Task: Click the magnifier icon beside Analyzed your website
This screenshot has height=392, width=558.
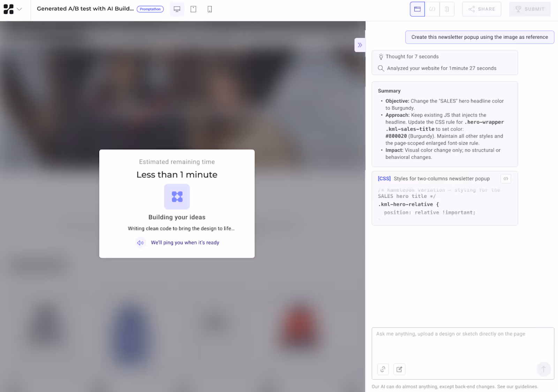Action: coord(381,68)
